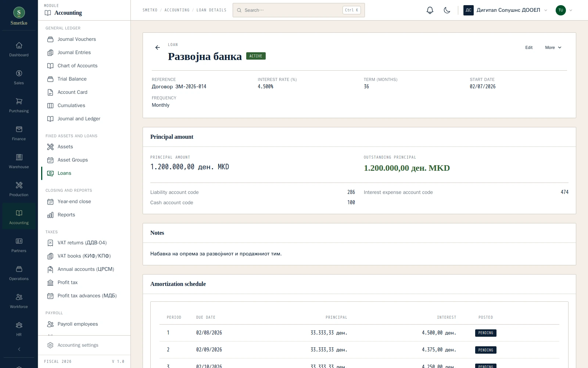Open the Operations module
The image size is (588, 368).
[19, 273]
